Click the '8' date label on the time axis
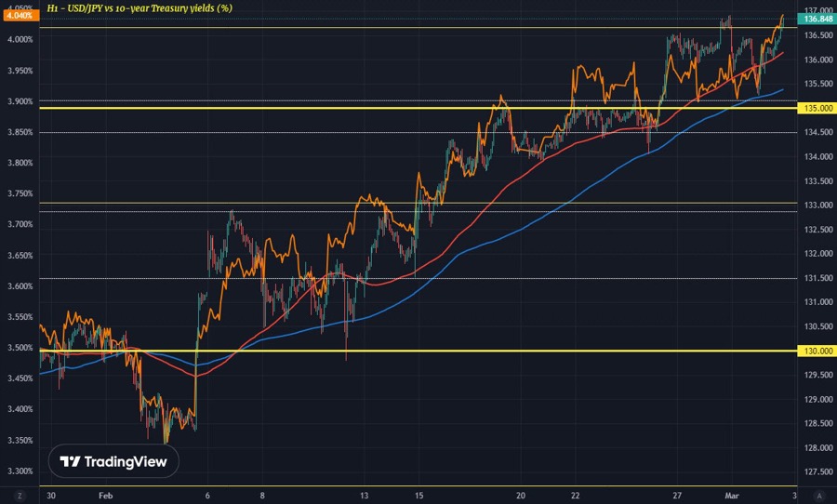This screenshot has width=837, height=504. pos(262,496)
